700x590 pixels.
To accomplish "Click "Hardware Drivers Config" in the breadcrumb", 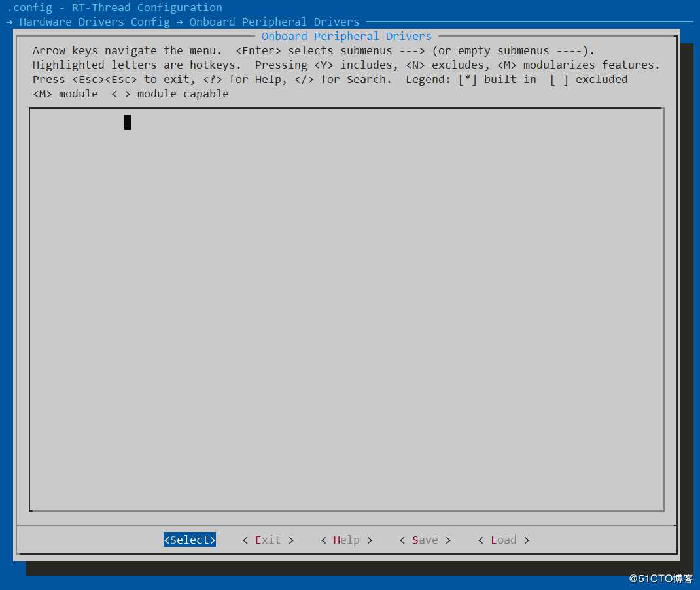I will click(95, 22).
